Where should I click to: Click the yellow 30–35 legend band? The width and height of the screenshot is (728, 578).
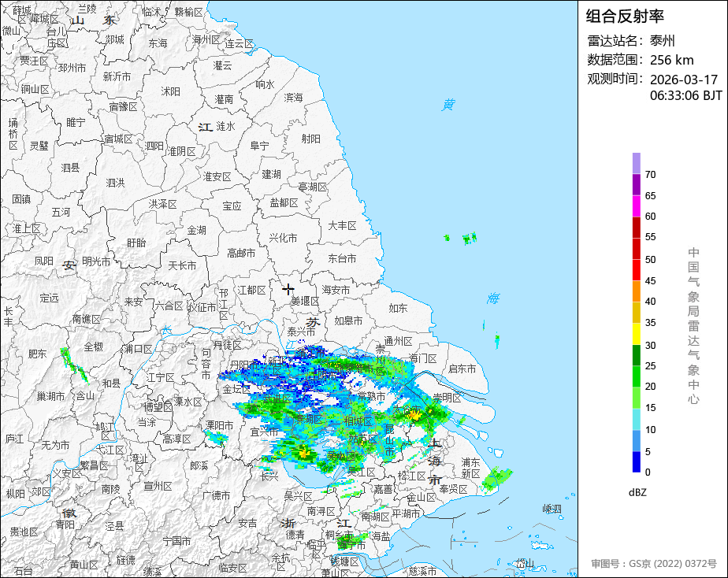tap(636, 334)
